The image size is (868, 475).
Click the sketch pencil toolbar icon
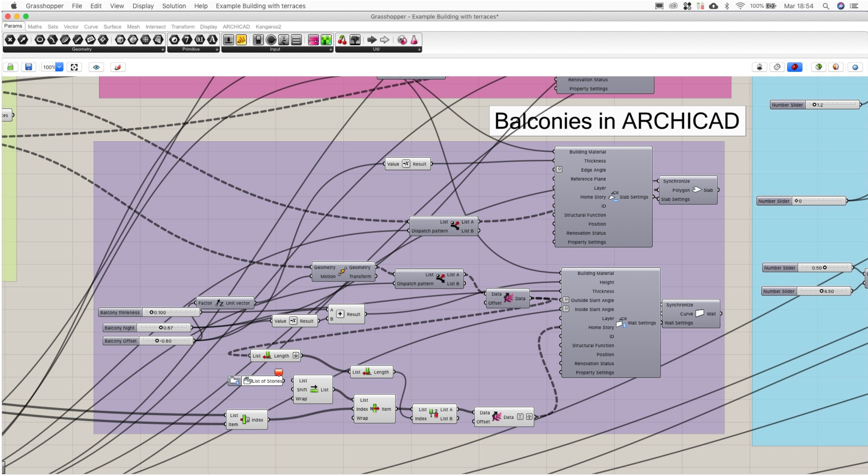point(118,67)
